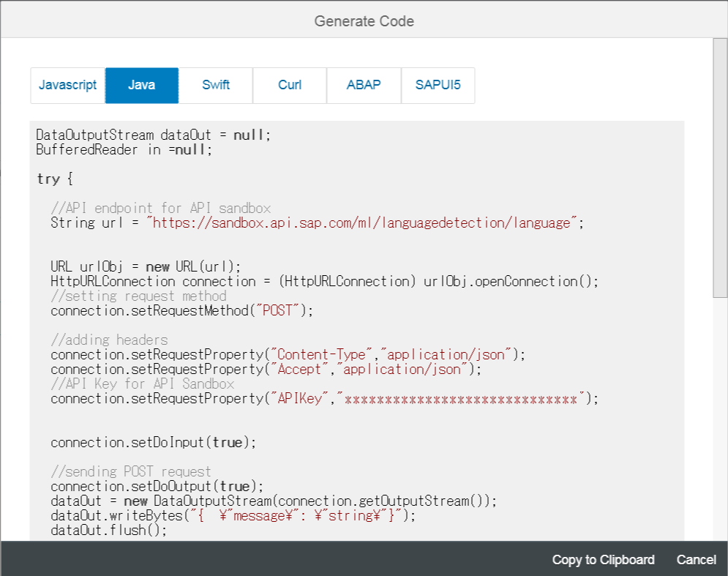Screen dimensions: 728x576
Task: Show the Curl code snippet tab
Action: pos(290,85)
